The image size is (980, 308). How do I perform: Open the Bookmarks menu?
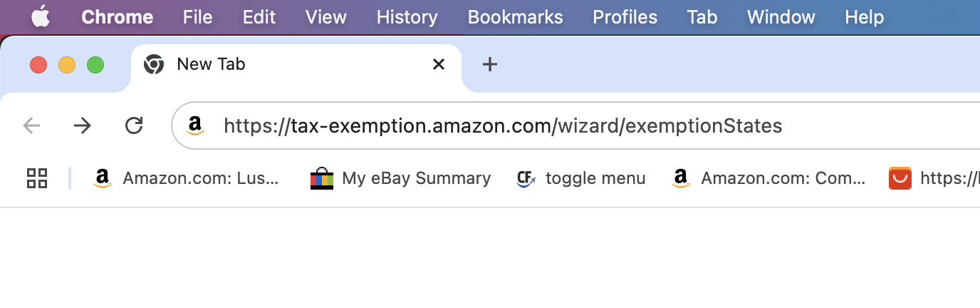(516, 17)
